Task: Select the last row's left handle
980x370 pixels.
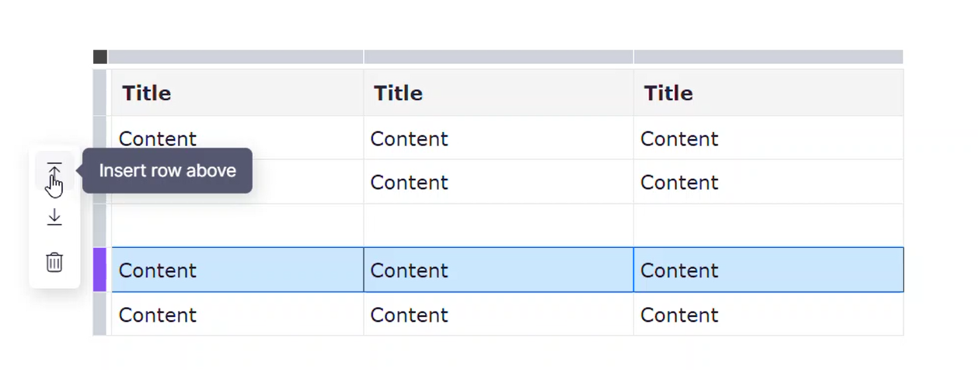Action: pyautogui.click(x=99, y=314)
